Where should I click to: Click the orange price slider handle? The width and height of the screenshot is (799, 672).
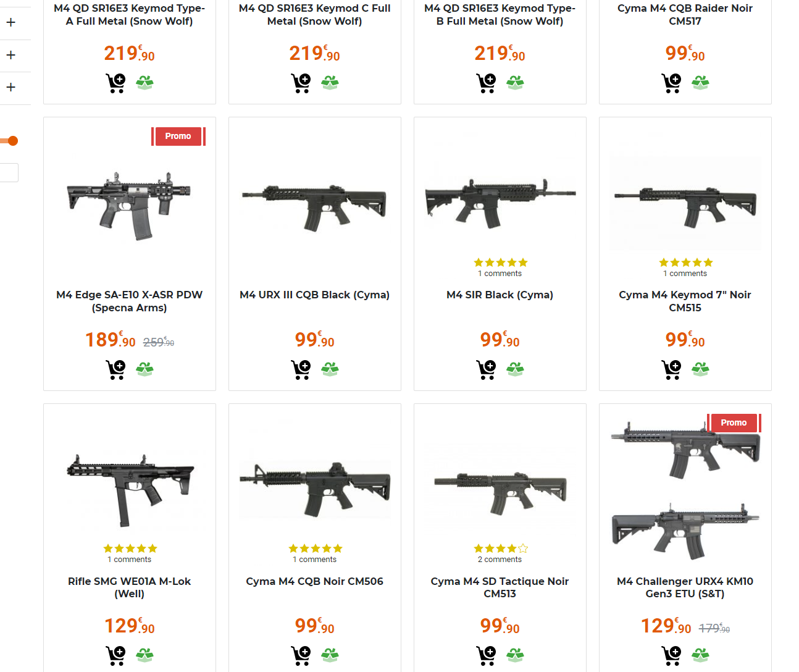(x=12, y=141)
